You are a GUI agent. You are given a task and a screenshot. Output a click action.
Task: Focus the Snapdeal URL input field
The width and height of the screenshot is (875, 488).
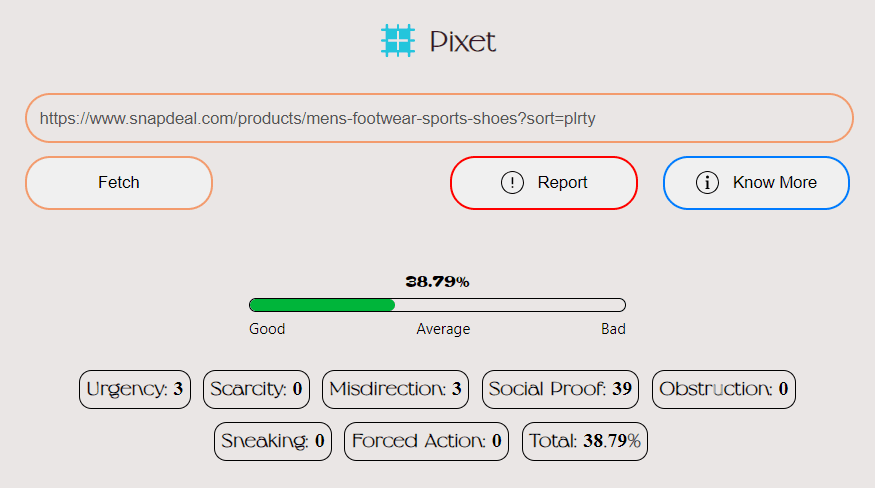(x=439, y=118)
